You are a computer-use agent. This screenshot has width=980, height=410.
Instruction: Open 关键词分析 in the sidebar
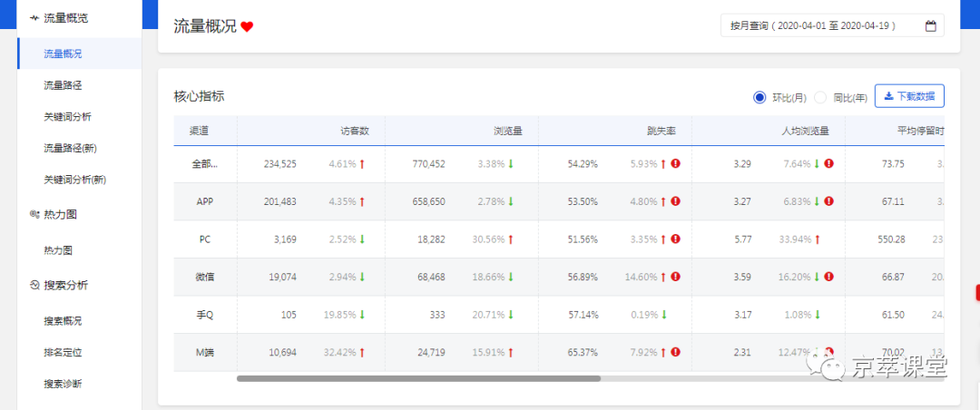point(67,117)
